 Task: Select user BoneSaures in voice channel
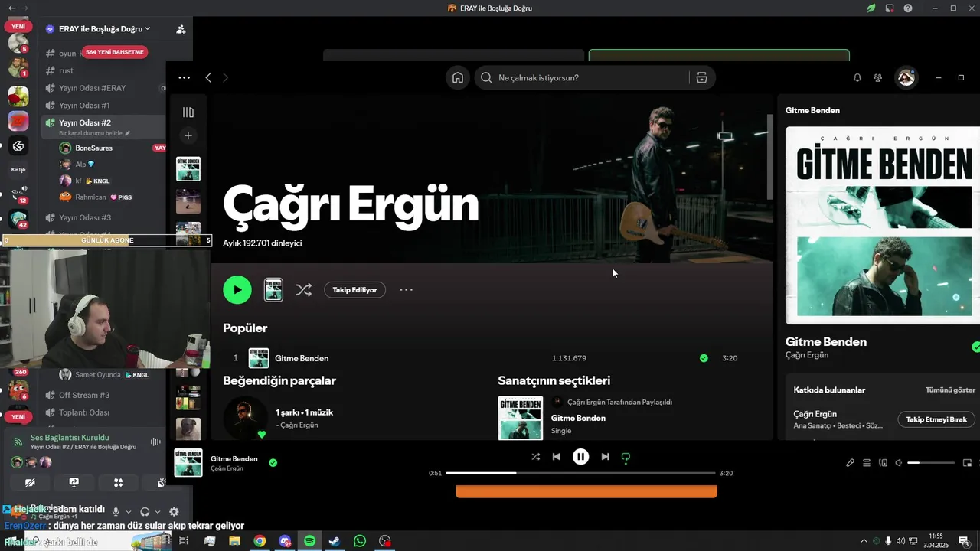tap(93, 148)
